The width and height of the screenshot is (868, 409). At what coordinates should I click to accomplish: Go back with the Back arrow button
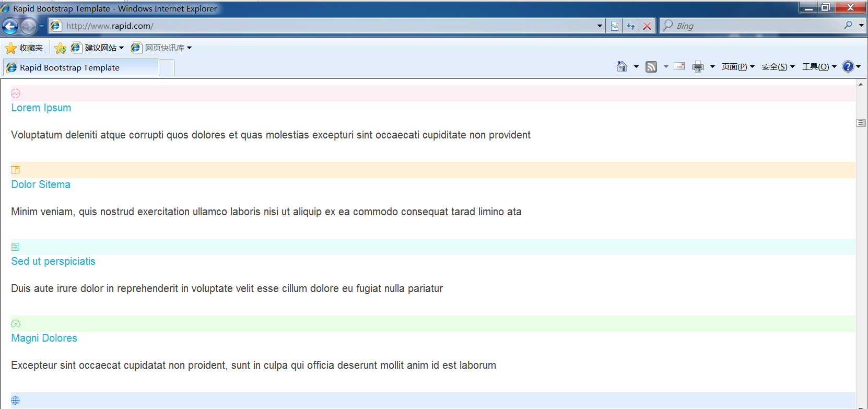click(10, 26)
